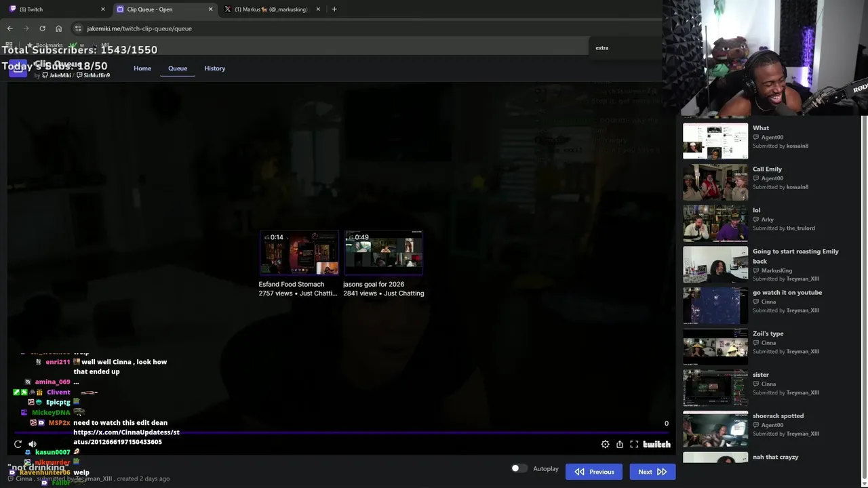Toggle the Autoplay switch
Image resolution: width=868 pixels, height=488 pixels.
pyautogui.click(x=519, y=468)
